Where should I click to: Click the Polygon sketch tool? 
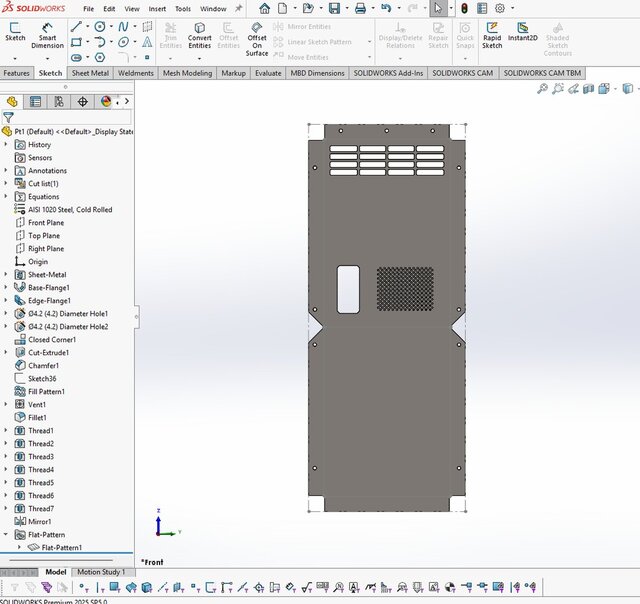(100, 58)
